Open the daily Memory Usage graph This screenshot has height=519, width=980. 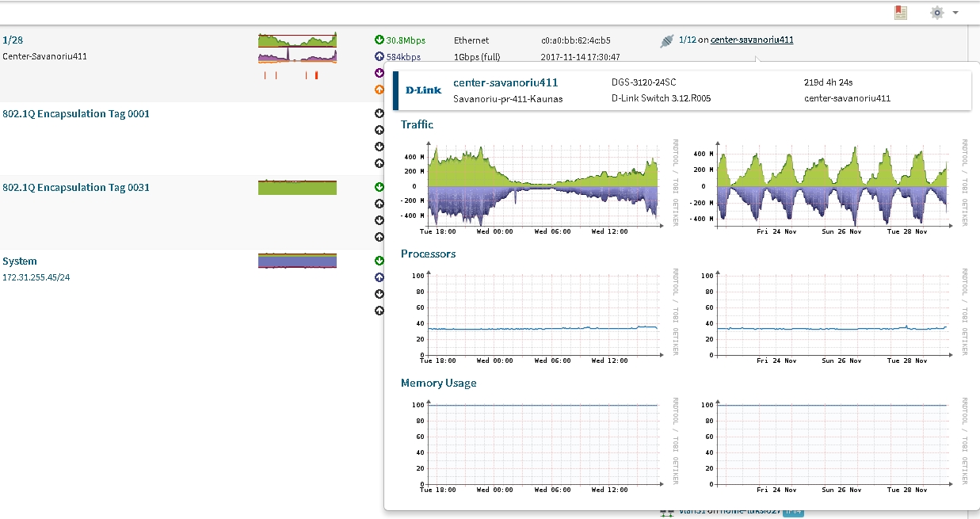(542, 445)
